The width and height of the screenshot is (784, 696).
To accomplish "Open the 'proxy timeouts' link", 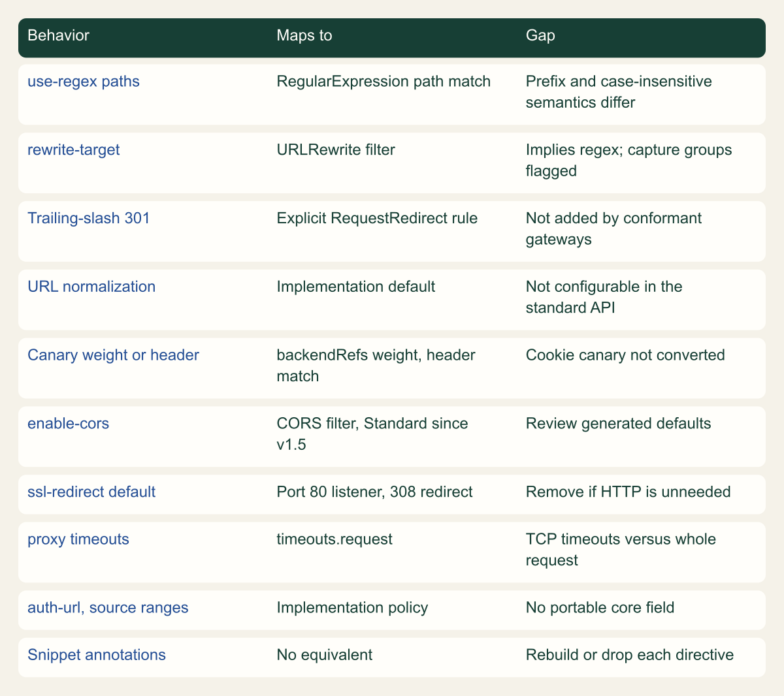I will coord(78,539).
